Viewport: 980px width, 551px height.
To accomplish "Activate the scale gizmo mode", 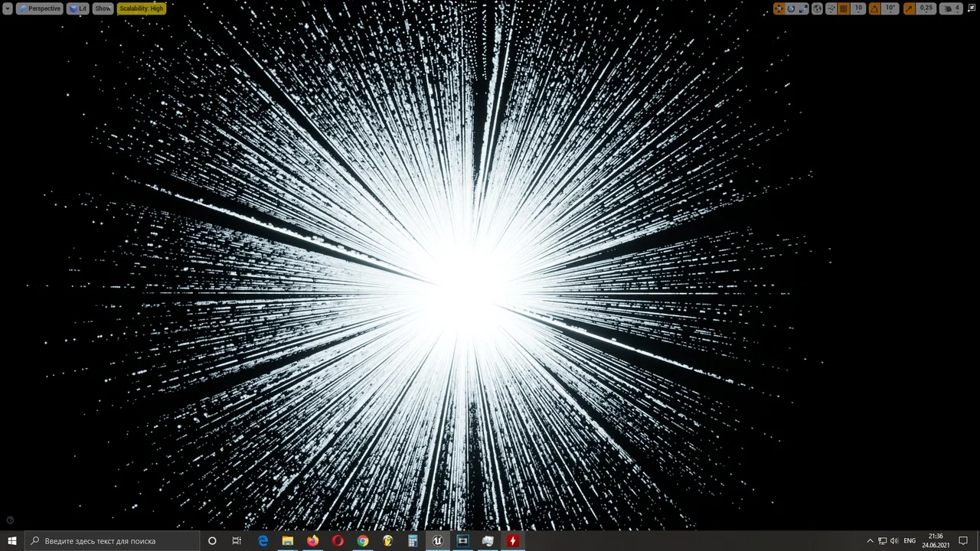I will pyautogui.click(x=802, y=8).
